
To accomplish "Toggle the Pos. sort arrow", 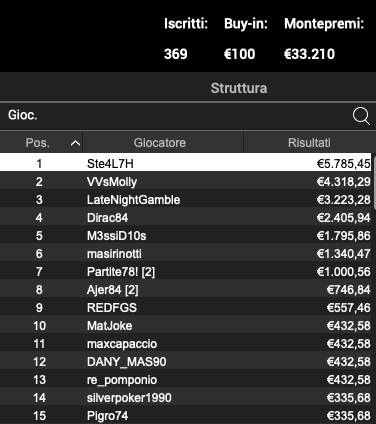I will pyautogui.click(x=76, y=143).
